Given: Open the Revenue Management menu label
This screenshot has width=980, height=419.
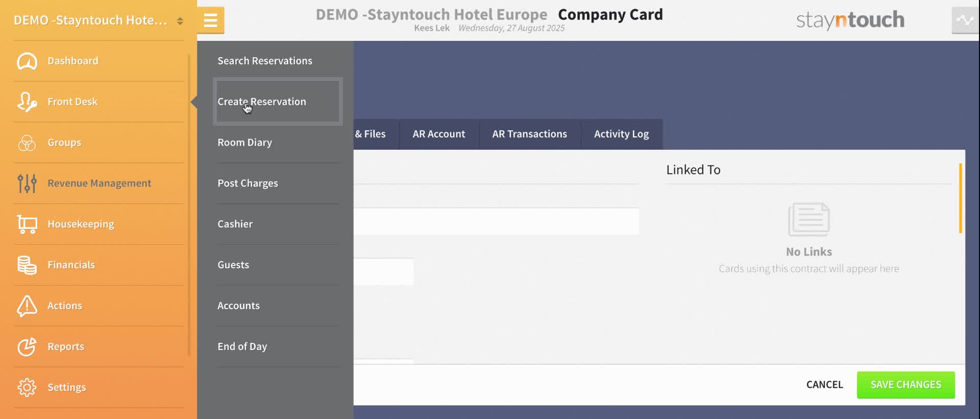Looking at the screenshot, I should (x=100, y=183).
